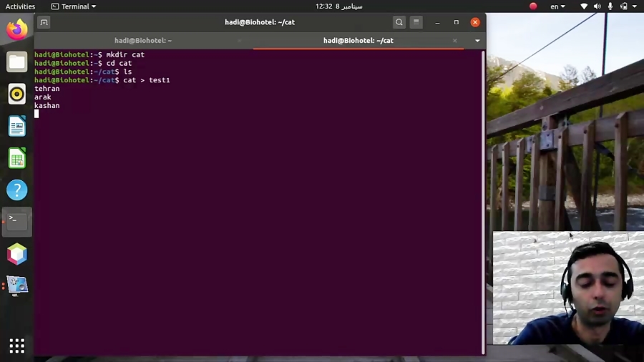Image resolution: width=644 pixels, height=362 pixels.
Task: Maximize the terminal window
Action: pyautogui.click(x=457, y=22)
